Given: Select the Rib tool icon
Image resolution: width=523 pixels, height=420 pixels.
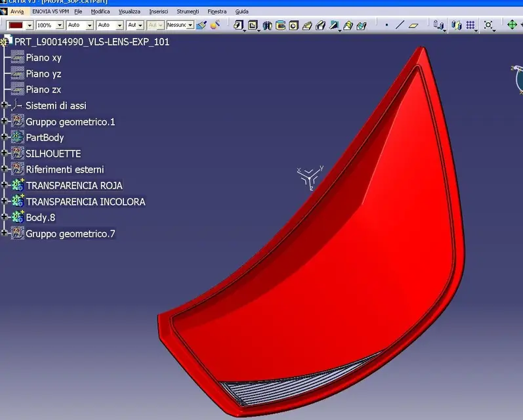Looking at the screenshot, I should [x=307, y=26].
